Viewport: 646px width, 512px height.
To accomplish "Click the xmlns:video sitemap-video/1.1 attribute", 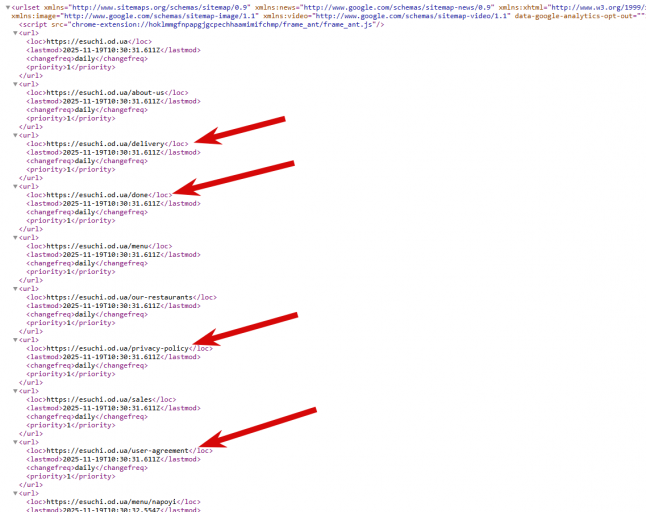I will pos(386,16).
